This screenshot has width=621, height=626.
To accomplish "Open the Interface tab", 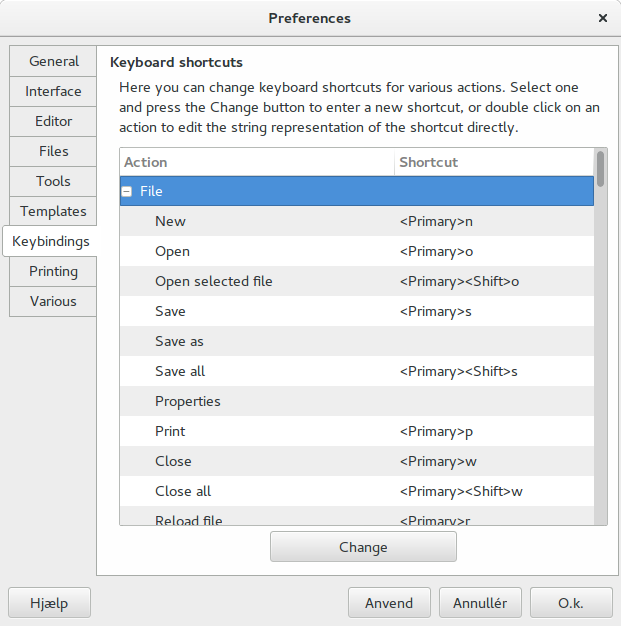I will click(53, 91).
